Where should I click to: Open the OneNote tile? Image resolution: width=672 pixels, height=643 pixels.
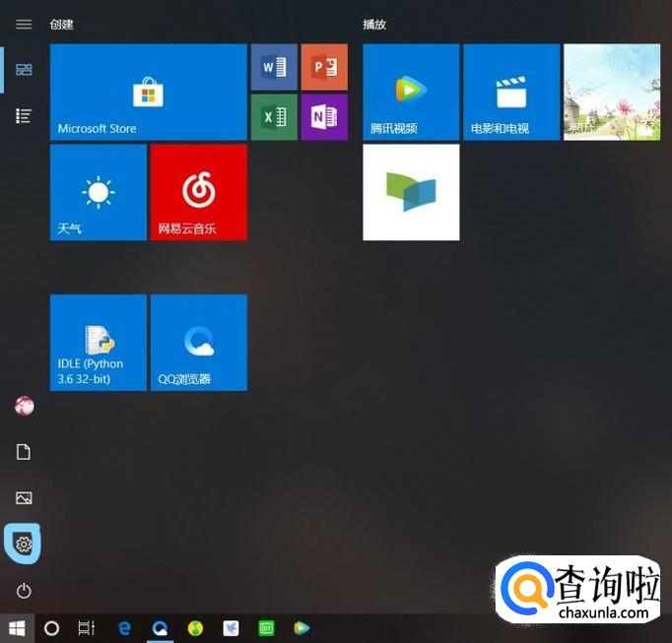(324, 117)
